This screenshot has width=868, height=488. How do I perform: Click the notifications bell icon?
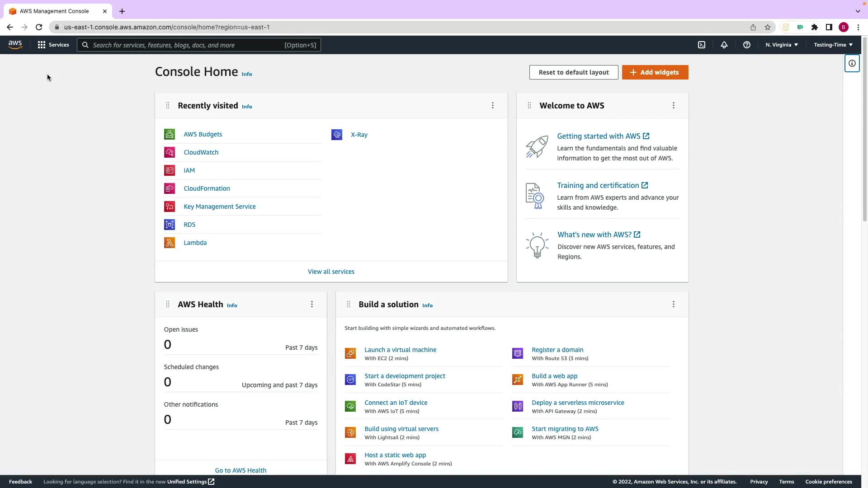point(724,45)
